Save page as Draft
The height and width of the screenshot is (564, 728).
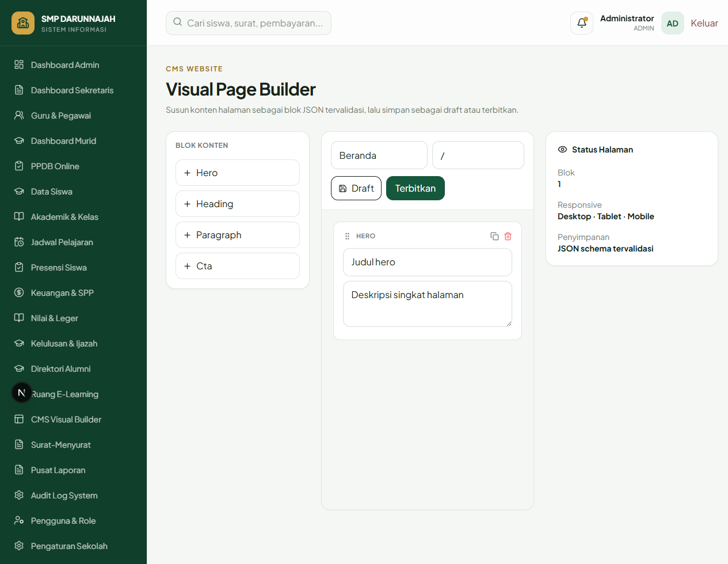tap(356, 188)
